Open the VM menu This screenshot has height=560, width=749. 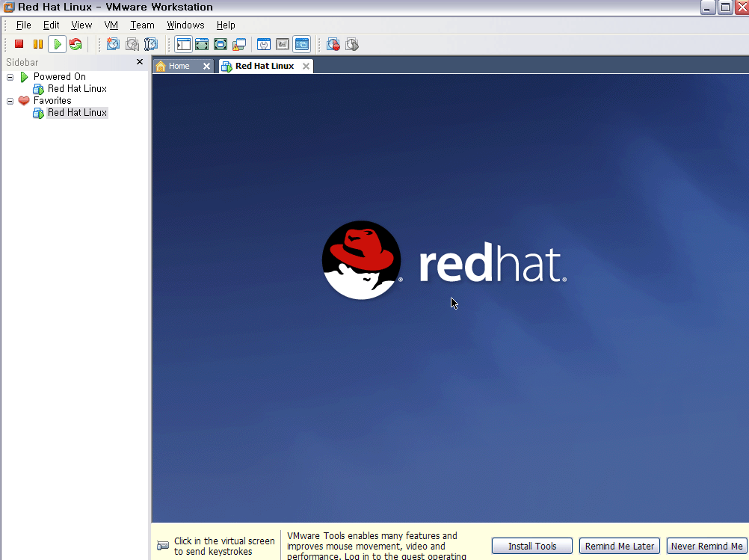point(111,25)
